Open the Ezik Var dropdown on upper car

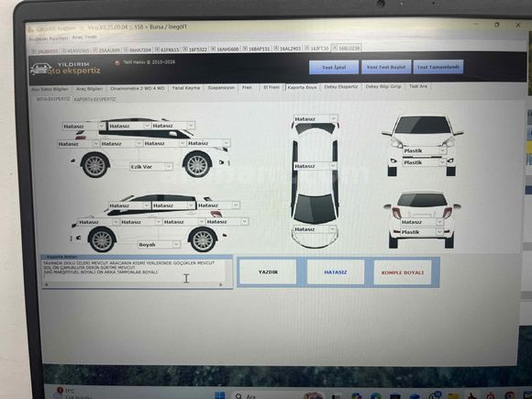(168, 167)
